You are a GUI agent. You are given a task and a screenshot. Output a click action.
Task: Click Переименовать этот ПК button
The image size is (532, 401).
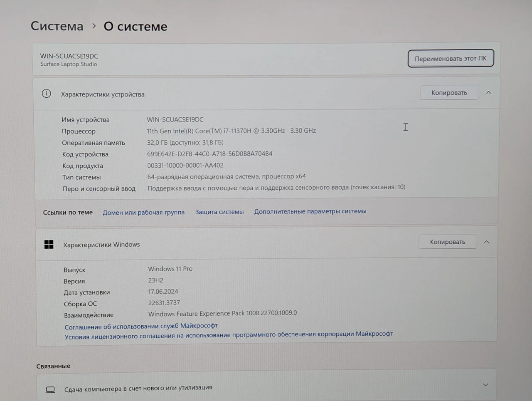tap(451, 58)
